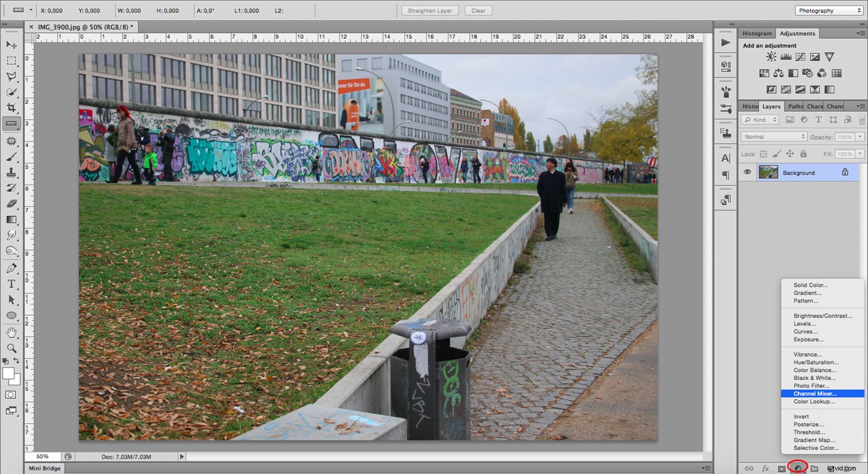This screenshot has width=868, height=474.
Task: Click the Background layer thumbnail
Action: click(x=768, y=172)
